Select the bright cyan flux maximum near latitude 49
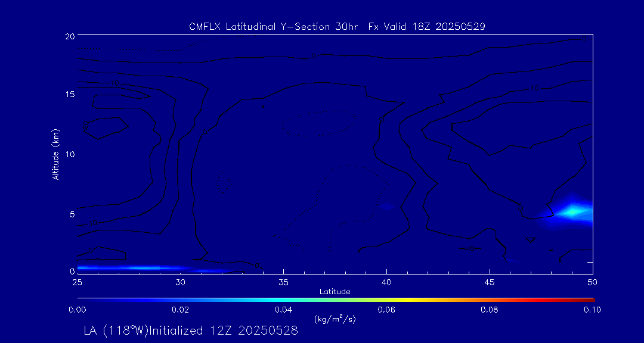Viewport: 644px width, 343px height. point(573,211)
